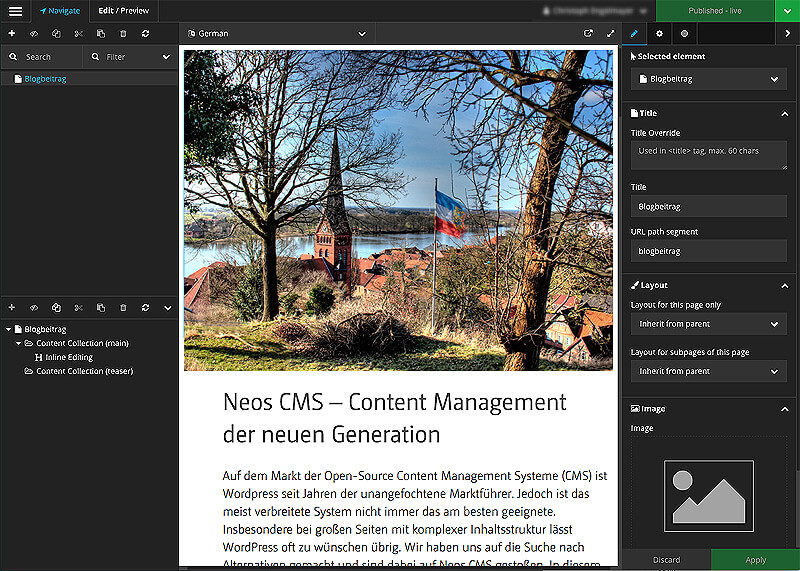Paste the content element in the lower toolbar

(101, 308)
